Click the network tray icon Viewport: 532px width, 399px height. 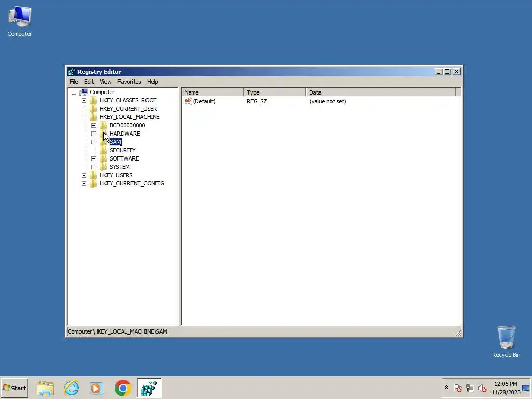pos(470,388)
